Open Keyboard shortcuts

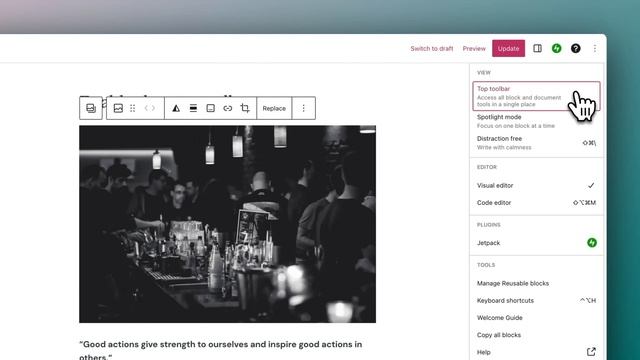coord(536,300)
